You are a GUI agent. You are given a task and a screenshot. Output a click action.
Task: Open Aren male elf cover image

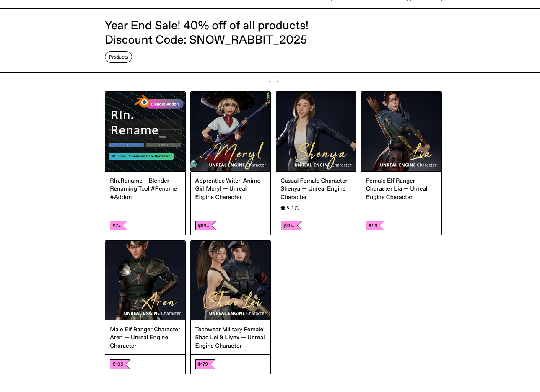[x=145, y=280]
